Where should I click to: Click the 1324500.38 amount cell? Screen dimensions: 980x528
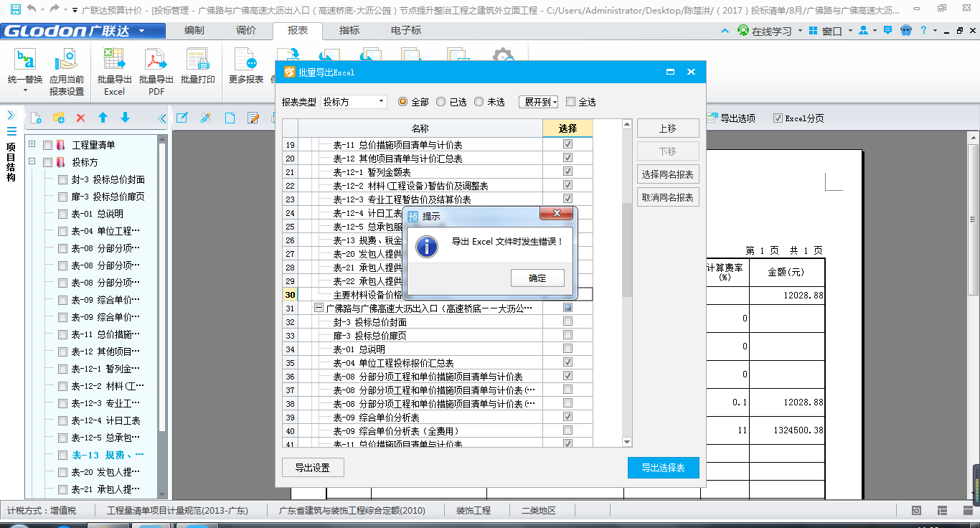pos(788,430)
